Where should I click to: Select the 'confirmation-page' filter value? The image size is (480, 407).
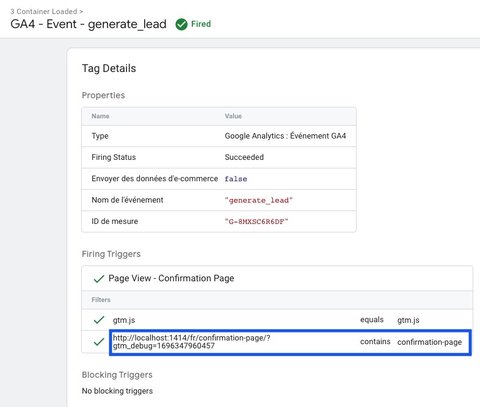click(429, 342)
